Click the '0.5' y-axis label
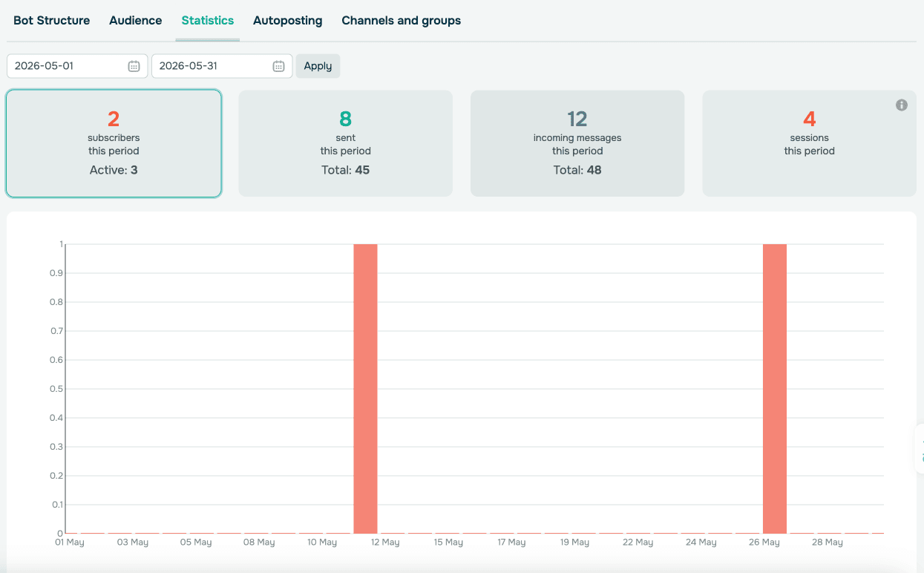The image size is (924, 573). point(57,389)
